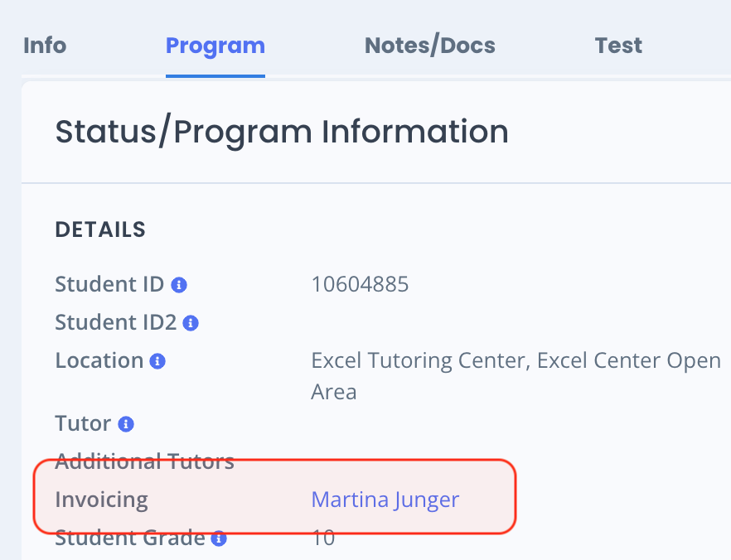Click the Student Grade info icon
This screenshot has height=560, width=731.
[219, 538]
